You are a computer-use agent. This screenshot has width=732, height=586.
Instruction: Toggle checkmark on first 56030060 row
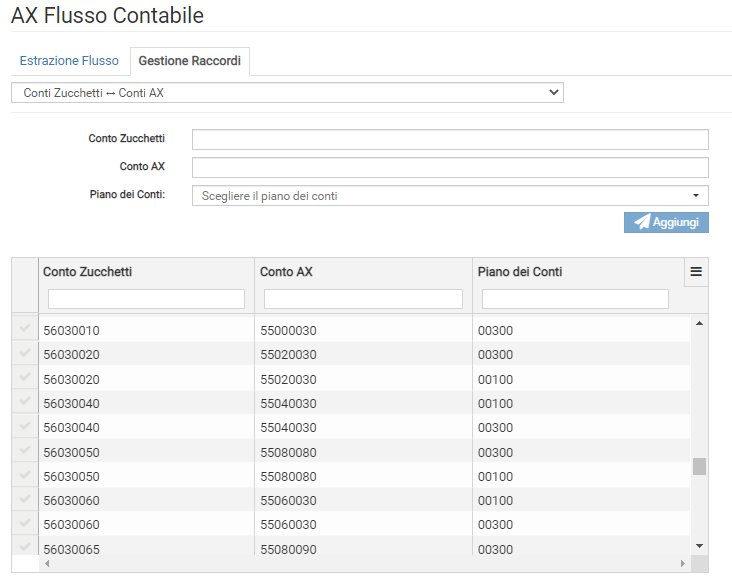click(x=25, y=499)
